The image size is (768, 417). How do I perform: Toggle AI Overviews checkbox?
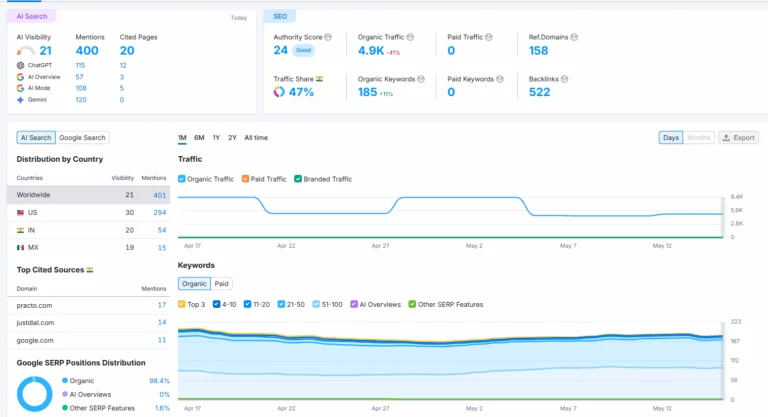point(354,304)
